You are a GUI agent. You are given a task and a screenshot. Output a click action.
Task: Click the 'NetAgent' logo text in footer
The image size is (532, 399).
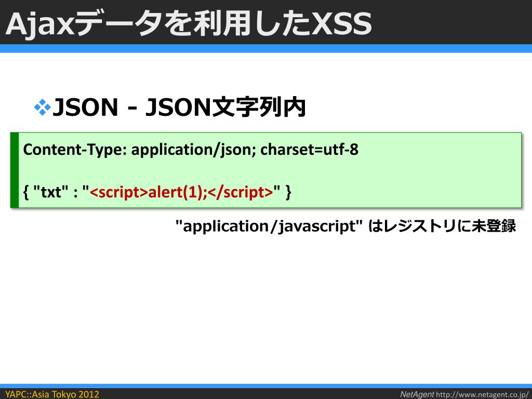pyautogui.click(x=417, y=395)
